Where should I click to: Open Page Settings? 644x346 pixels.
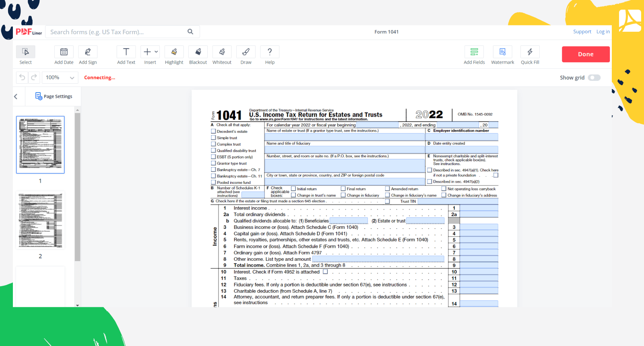tap(54, 97)
